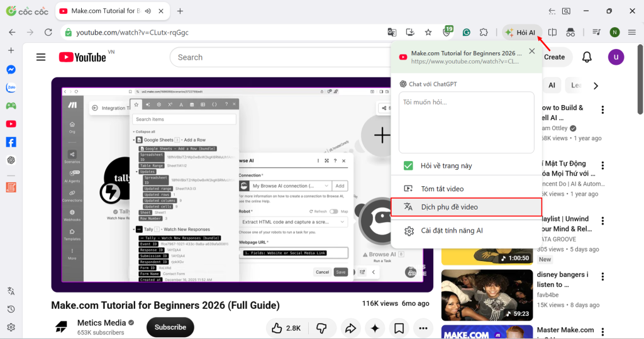The image size is (644, 339).
Task: Open Cài đặt tính năng AI
Action: click(x=467, y=231)
